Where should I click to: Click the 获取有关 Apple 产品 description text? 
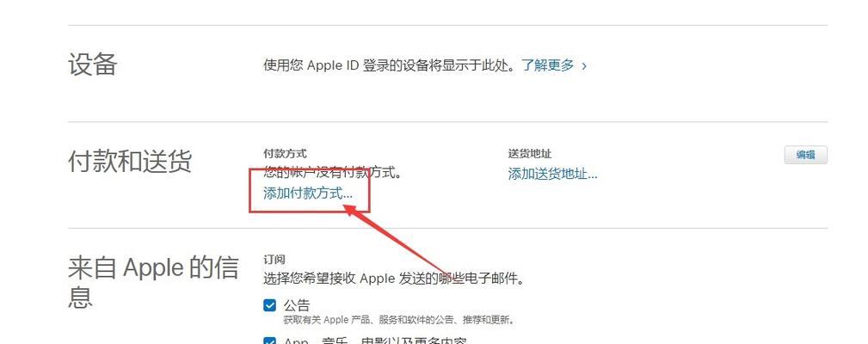click(x=399, y=320)
